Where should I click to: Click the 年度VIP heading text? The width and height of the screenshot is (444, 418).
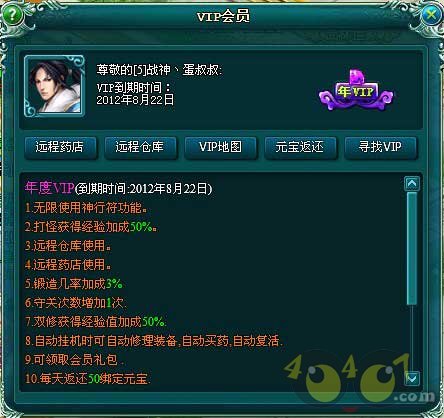(49, 189)
